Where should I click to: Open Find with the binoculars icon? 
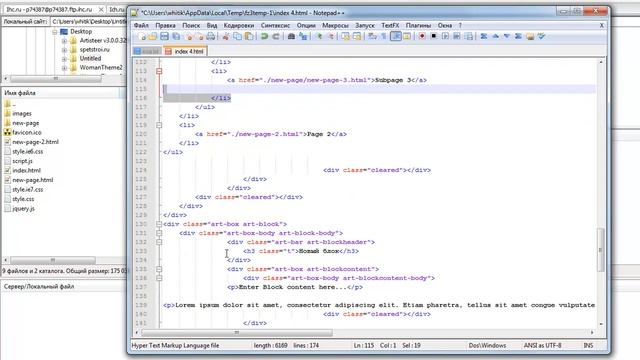pos(291,37)
